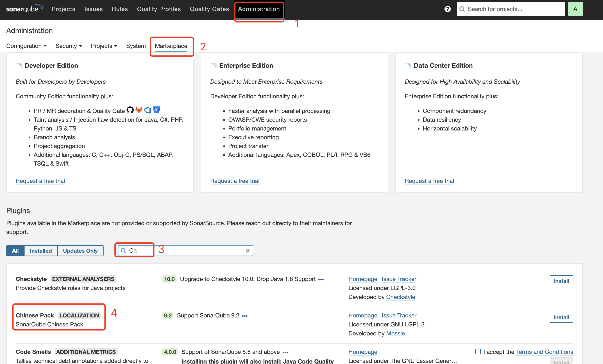Visit the Checkstyle developer link
This screenshot has width=603, height=364.
coord(400,297)
